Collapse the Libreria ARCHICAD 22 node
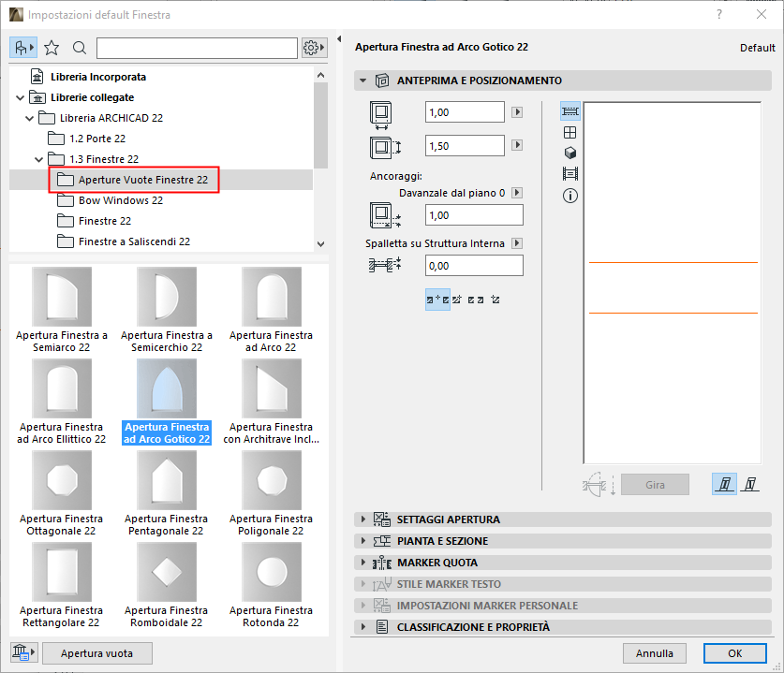The image size is (784, 673). point(29,119)
